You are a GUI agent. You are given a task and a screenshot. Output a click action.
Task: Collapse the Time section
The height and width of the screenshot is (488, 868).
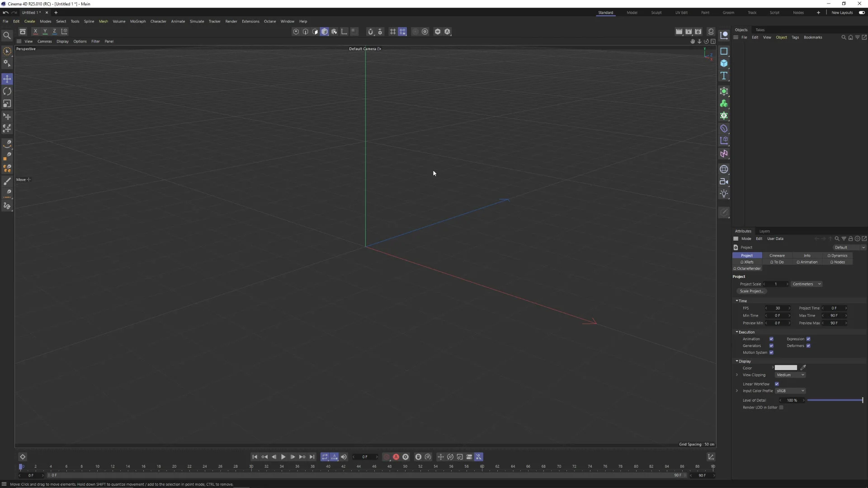[x=737, y=301]
